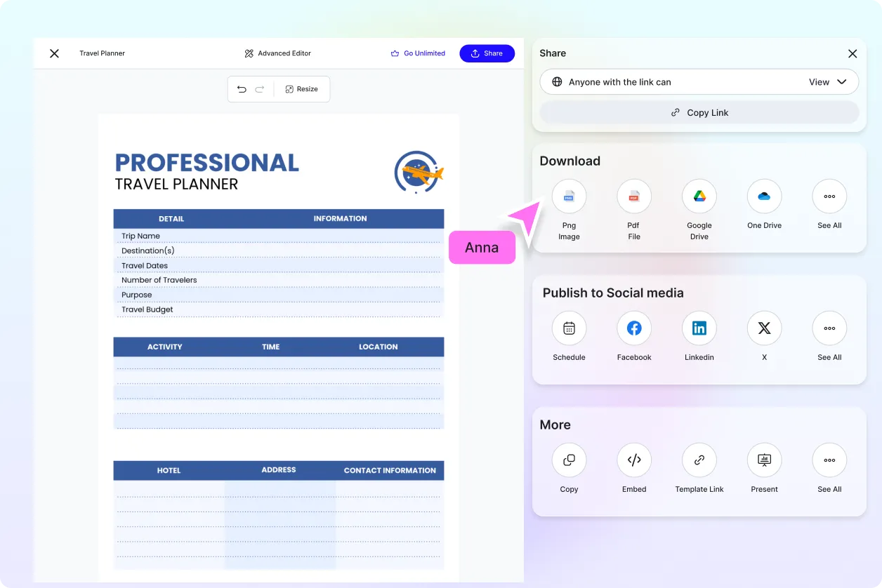This screenshot has width=882, height=588.
Task: Click the Copy icon in More section
Action: (x=569, y=460)
